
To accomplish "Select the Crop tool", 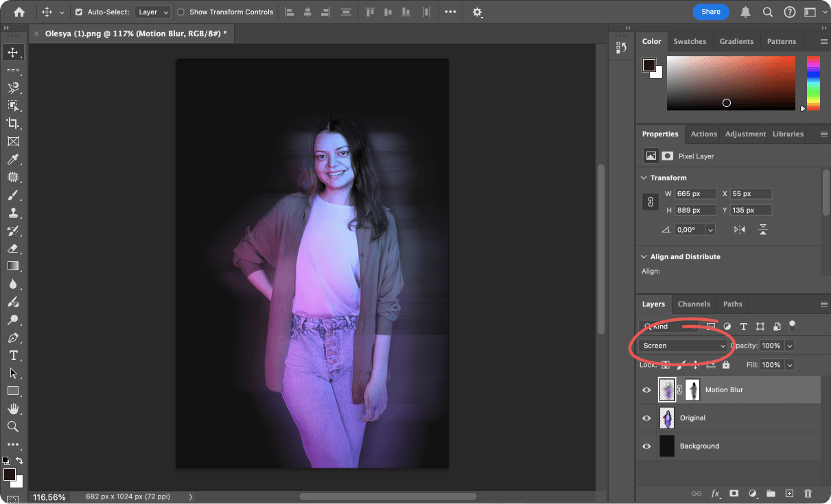I will click(x=13, y=123).
